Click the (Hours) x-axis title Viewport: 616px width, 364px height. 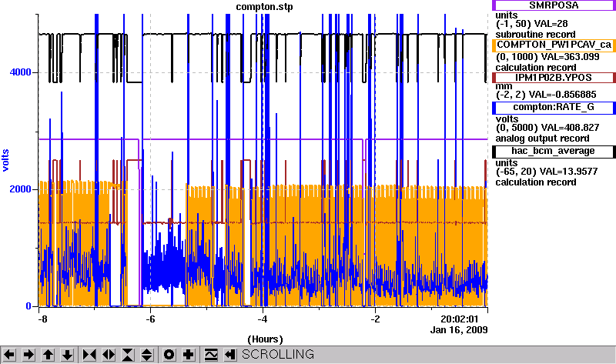[265, 339]
